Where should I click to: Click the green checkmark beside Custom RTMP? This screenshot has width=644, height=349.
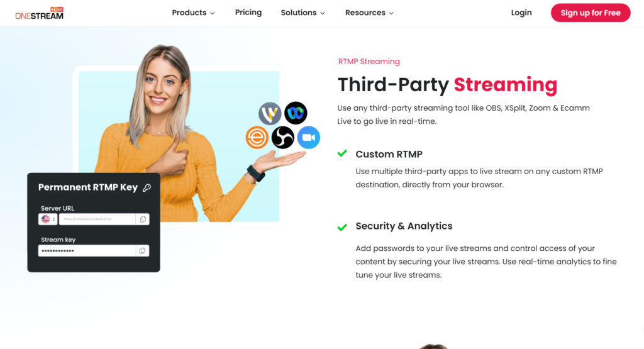pos(342,153)
